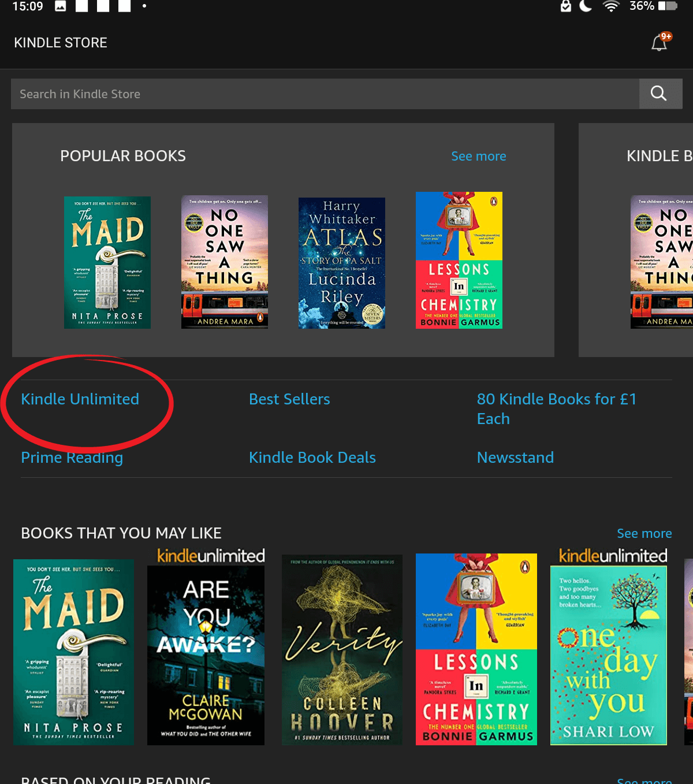Open notifications bell with 9+ badge
The width and height of the screenshot is (693, 784).
pos(661,42)
